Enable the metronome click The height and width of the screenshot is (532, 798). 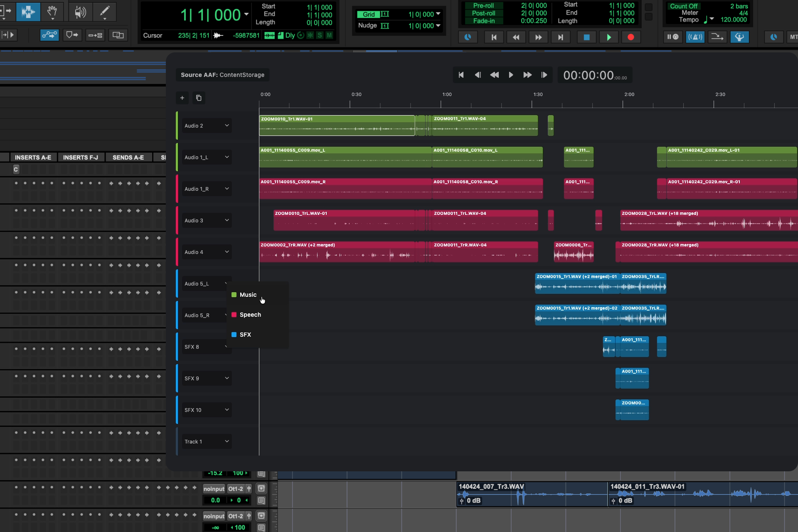tap(695, 37)
